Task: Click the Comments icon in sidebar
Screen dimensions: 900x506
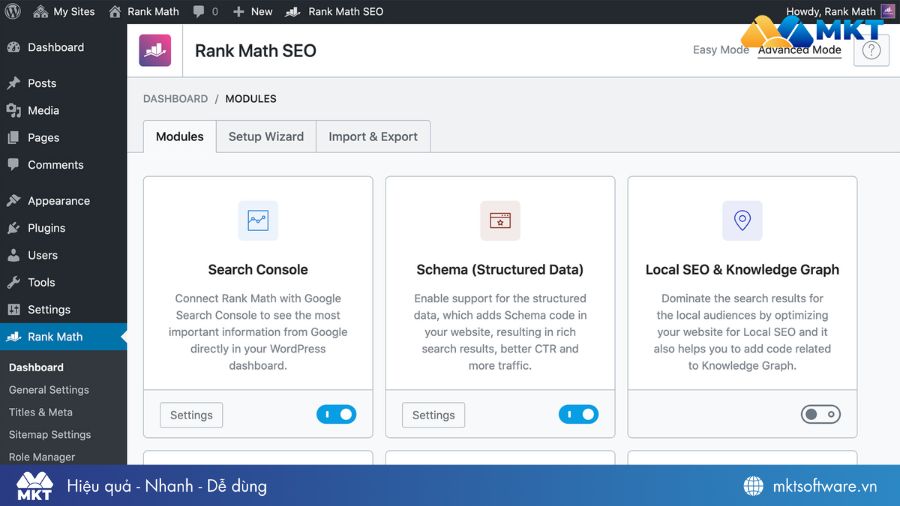Action: pyautogui.click(x=14, y=165)
